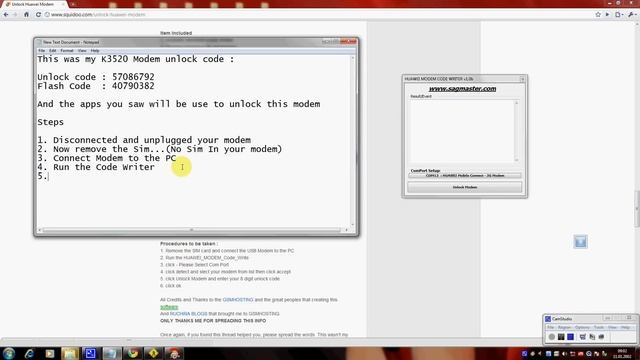Image resolution: width=640 pixels, height=360 pixels.
Task: Open www.sagmaster.com link in Code Writer
Action: point(462,89)
